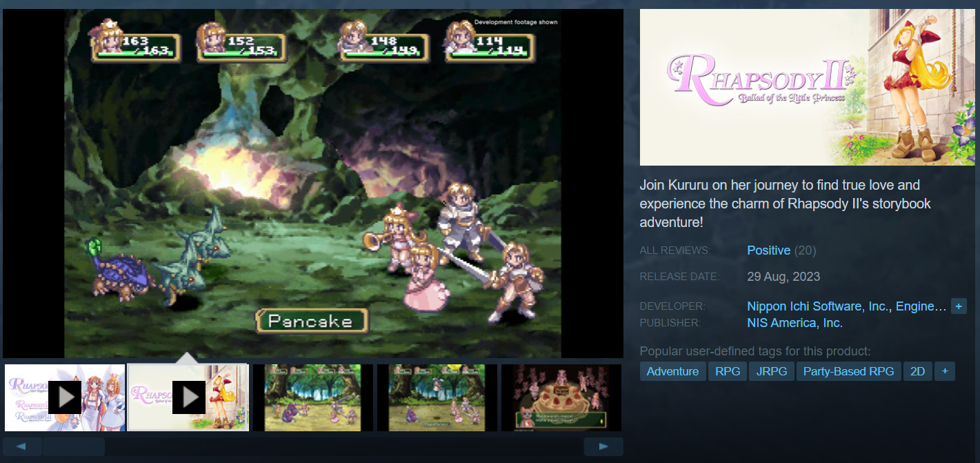
Task: Select the 2D tag
Action: tap(917, 371)
